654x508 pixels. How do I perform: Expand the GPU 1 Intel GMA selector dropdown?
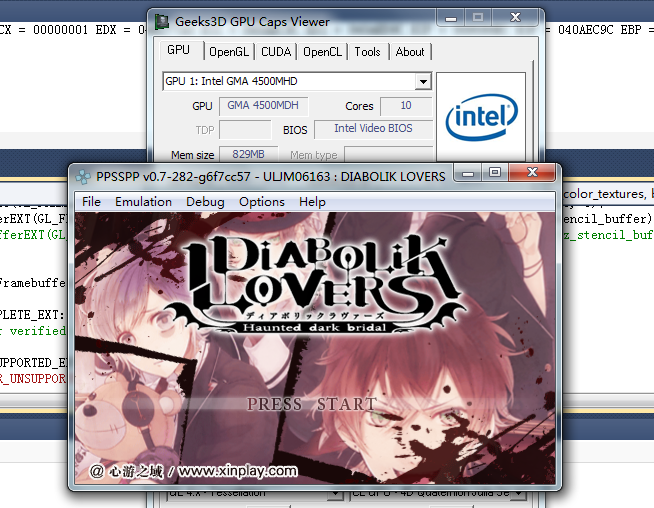point(423,81)
